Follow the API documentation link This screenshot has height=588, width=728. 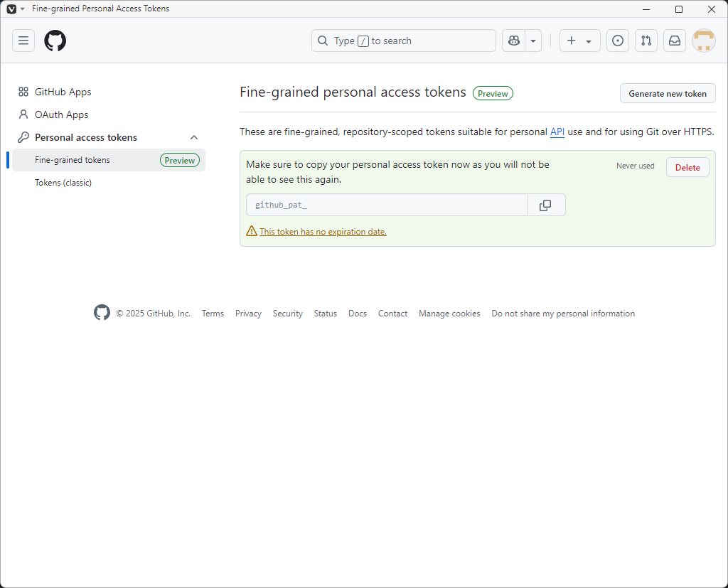(x=557, y=132)
